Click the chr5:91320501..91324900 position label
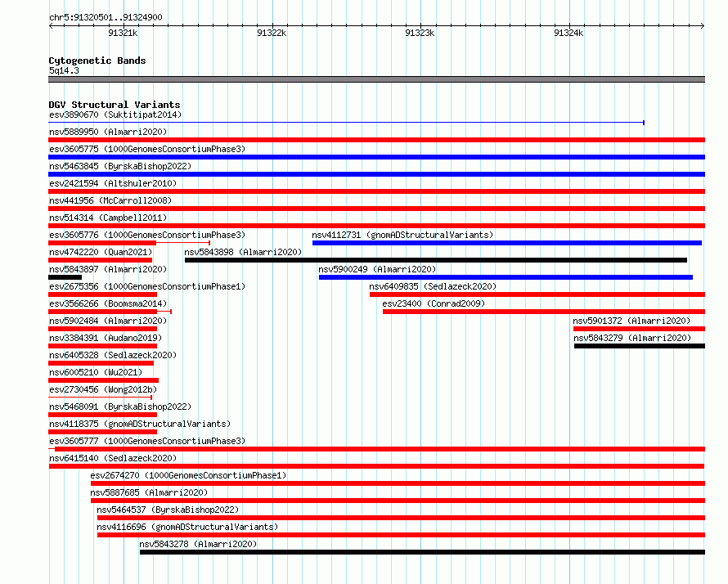Viewport: 728px width, 584px height. [106, 17]
